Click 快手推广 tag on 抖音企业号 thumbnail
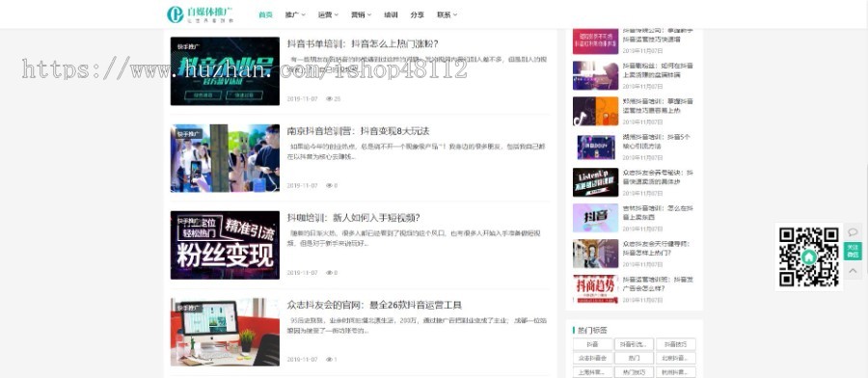The width and height of the screenshot is (868, 378). (x=189, y=46)
